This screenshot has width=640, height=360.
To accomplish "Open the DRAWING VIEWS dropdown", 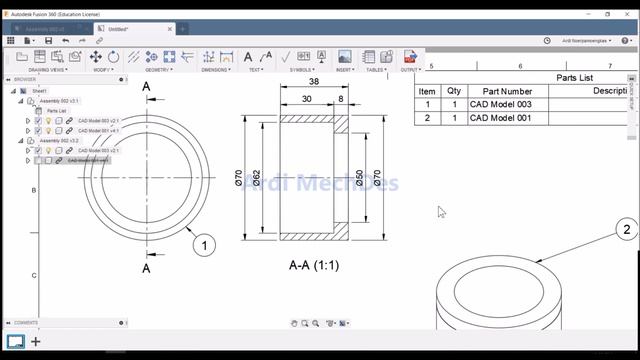I will click(x=48, y=70).
